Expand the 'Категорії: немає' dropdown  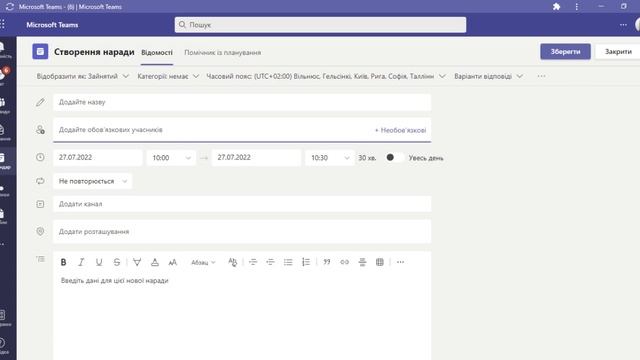point(168,76)
